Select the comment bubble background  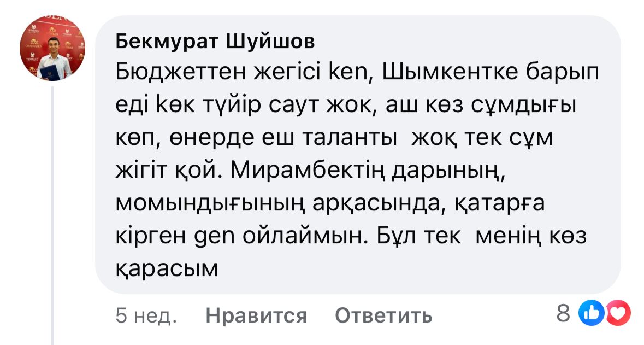point(358,155)
